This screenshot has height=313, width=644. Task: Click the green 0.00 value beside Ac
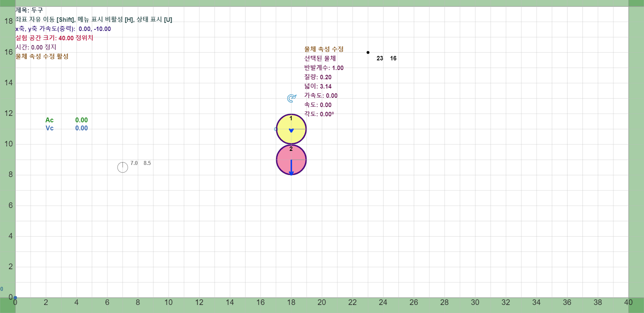pyautogui.click(x=81, y=120)
